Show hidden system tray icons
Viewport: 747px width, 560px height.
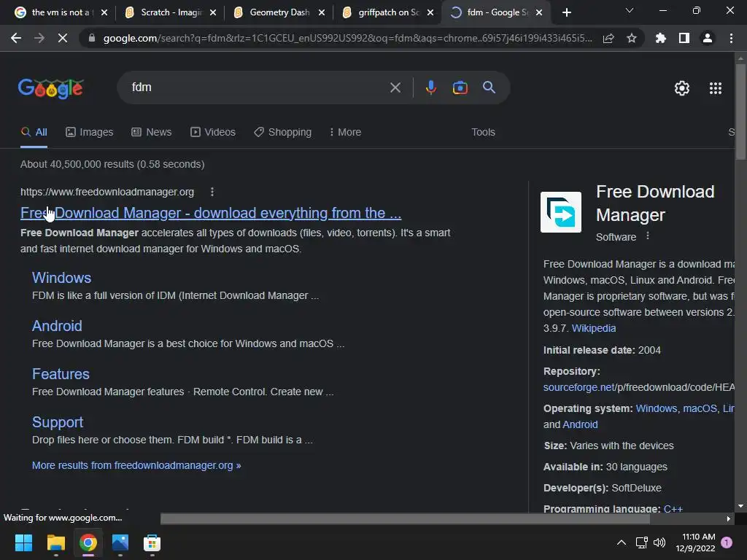pyautogui.click(x=622, y=542)
